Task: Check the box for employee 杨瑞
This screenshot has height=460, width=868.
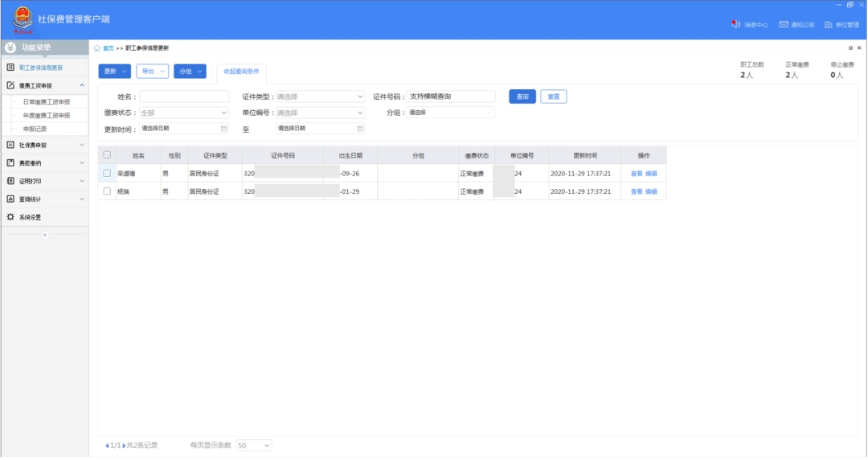Action: click(x=107, y=191)
